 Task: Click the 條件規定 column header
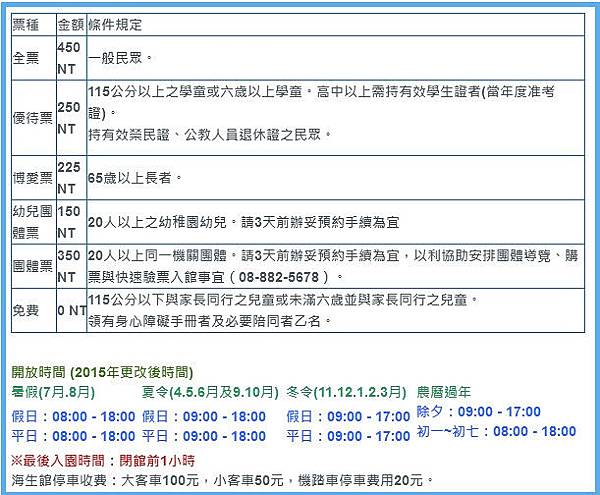[x=335, y=25]
